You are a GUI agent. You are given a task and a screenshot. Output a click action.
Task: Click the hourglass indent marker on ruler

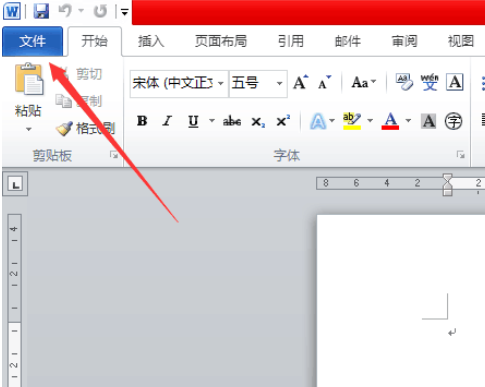447,184
